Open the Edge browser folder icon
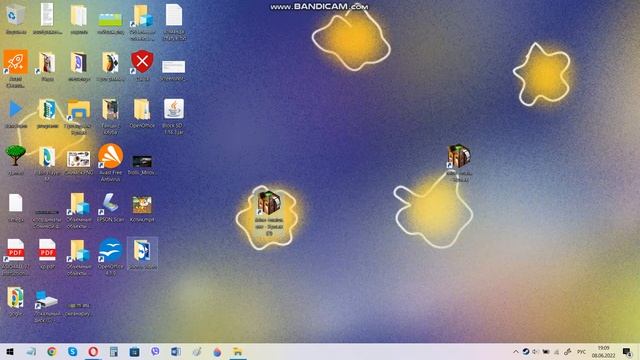Viewport: 640px width, 360px height. 47,156
